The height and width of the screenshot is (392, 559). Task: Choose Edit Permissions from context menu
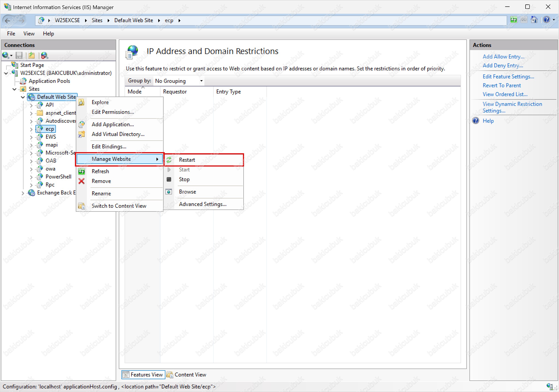coord(119,112)
